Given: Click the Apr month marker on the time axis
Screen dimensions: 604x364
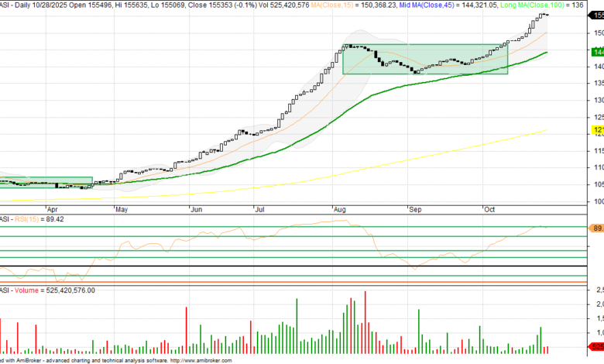Looking at the screenshot, I should tap(53, 209).
